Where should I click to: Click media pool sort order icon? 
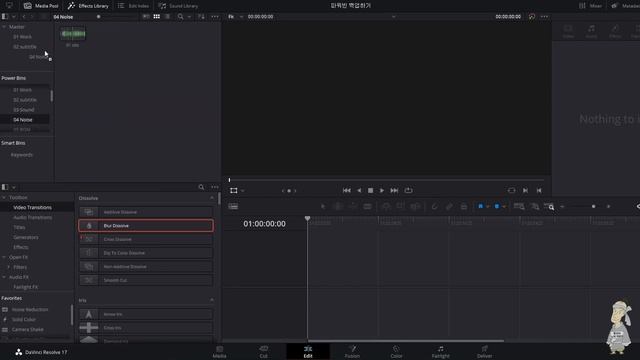201,17
